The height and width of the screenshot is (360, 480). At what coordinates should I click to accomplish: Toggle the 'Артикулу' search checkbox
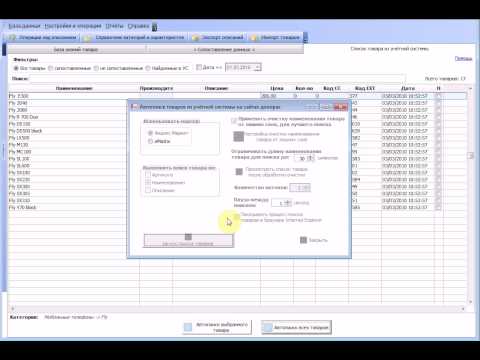pyautogui.click(x=148, y=175)
